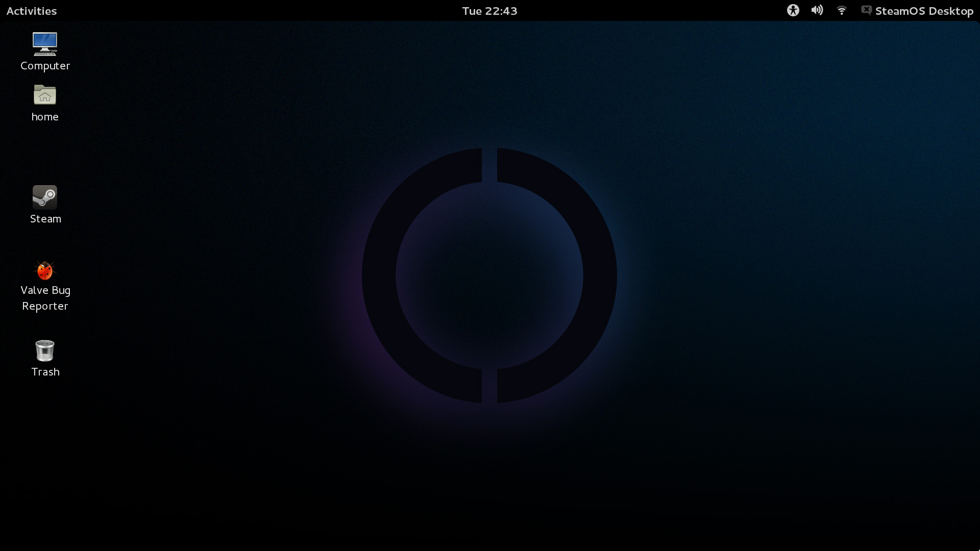
Task: Click the Trash text label
Action: (45, 372)
